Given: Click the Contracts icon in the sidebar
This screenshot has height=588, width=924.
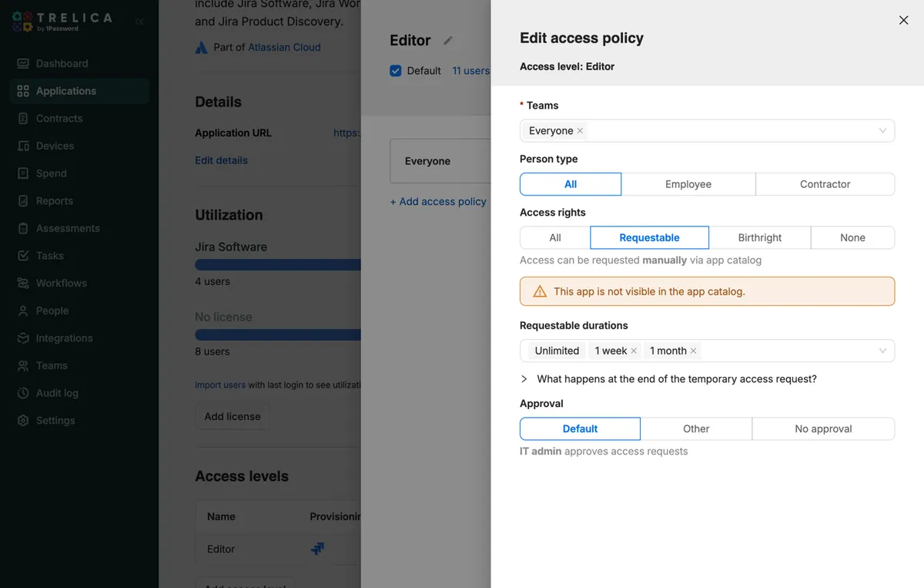Looking at the screenshot, I should (23, 119).
